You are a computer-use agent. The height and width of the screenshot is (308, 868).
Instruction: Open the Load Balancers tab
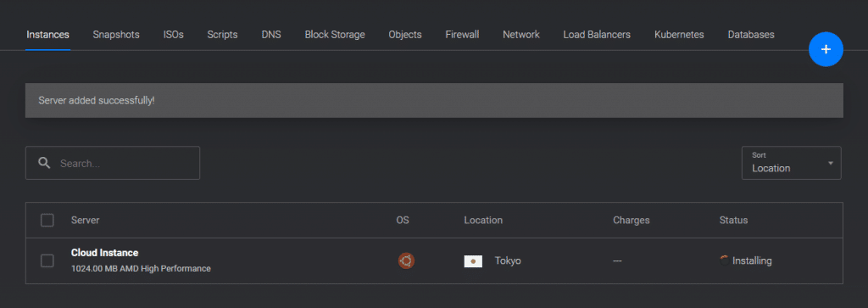(597, 34)
